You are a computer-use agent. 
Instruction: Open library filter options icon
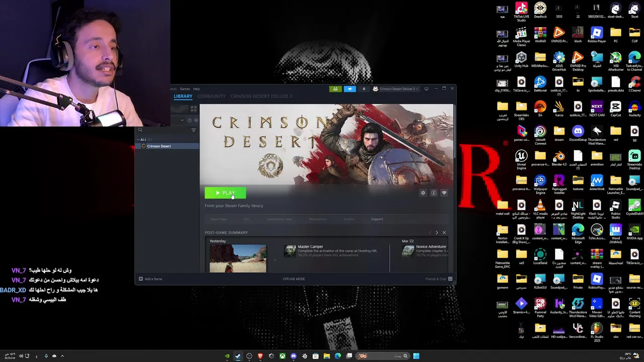pos(194,130)
